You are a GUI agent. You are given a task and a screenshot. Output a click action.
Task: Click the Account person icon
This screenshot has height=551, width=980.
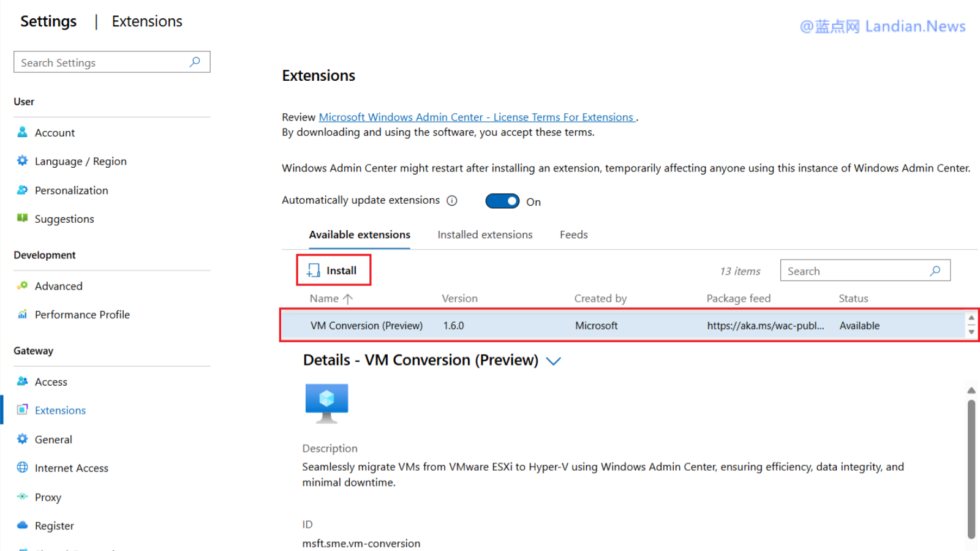click(23, 132)
